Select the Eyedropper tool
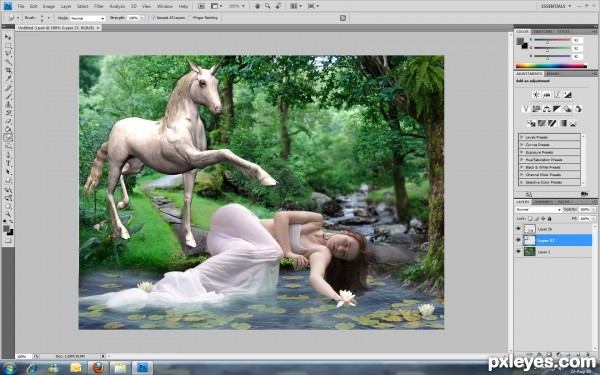 (x=8, y=79)
